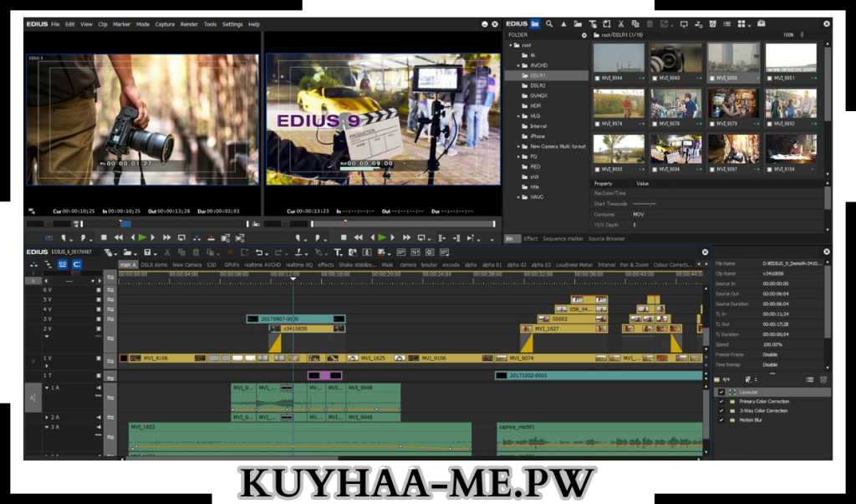This screenshot has width=856, height=504.
Task: Click the Redo arrow in timeline toolbar
Action: click(278, 252)
